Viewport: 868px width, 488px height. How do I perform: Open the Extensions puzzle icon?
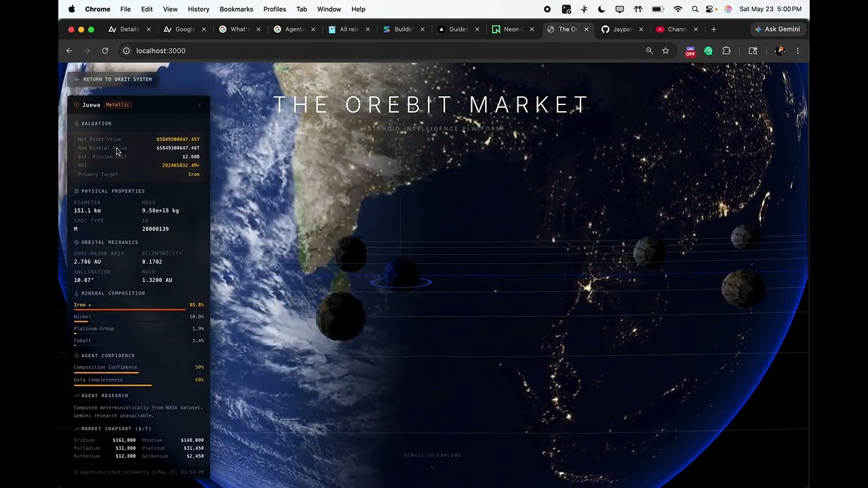(726, 51)
